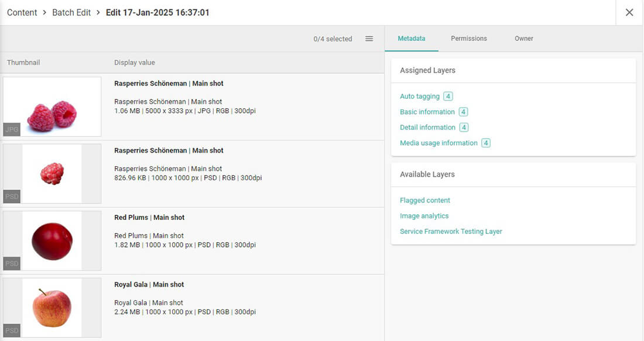Click the PSD badge on the Red Plums thumbnail
The height and width of the screenshot is (341, 644).
(x=12, y=263)
